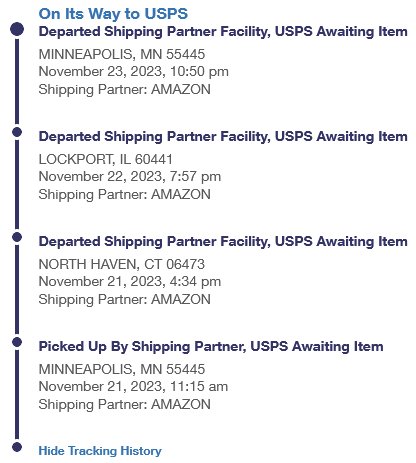
Task: Click the MINNEAPOLIS, MN 55445 location under the Departed event
Action: [122, 54]
